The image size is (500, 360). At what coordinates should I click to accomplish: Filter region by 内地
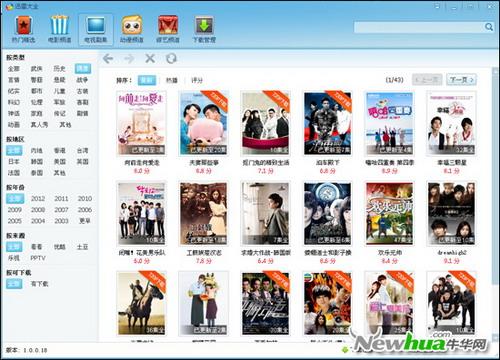pos(37,151)
